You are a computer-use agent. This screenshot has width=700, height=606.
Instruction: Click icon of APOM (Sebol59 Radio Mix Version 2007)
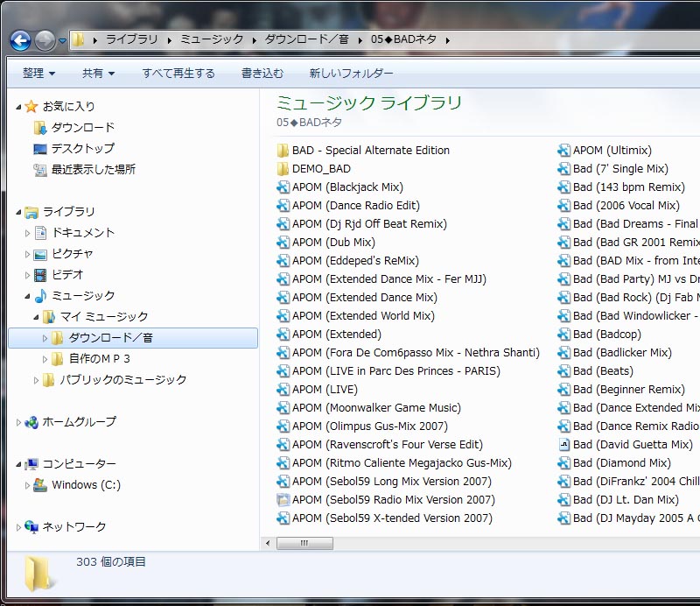[x=283, y=500]
